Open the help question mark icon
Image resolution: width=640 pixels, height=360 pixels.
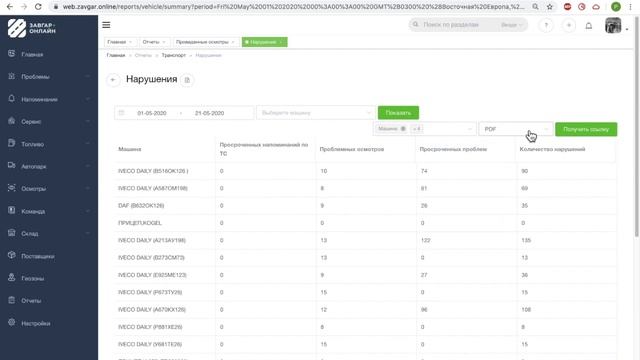546,25
